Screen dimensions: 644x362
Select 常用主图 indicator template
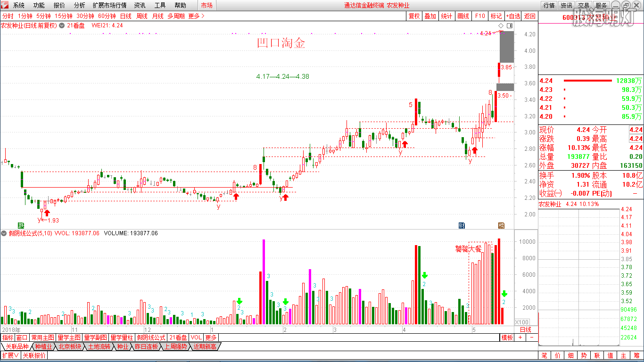[43, 337]
